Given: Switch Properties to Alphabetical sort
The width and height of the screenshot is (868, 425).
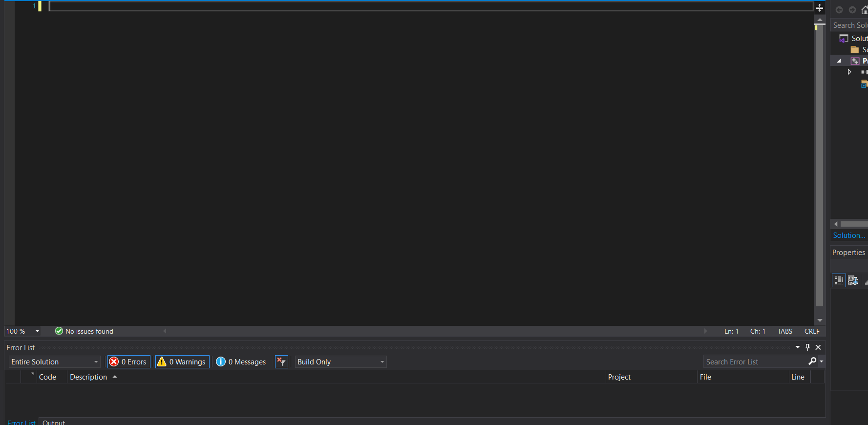Looking at the screenshot, I should tap(853, 280).
